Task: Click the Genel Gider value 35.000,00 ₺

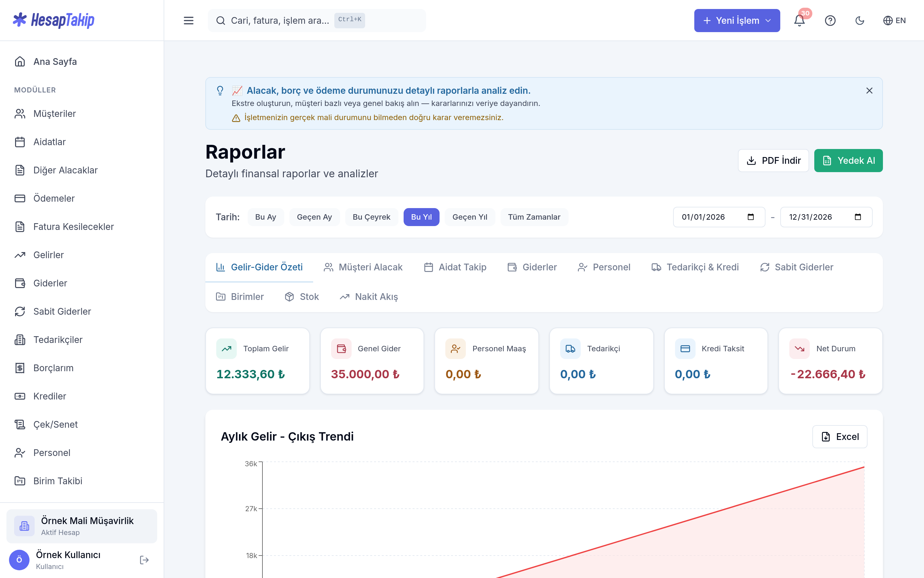Action: click(365, 374)
